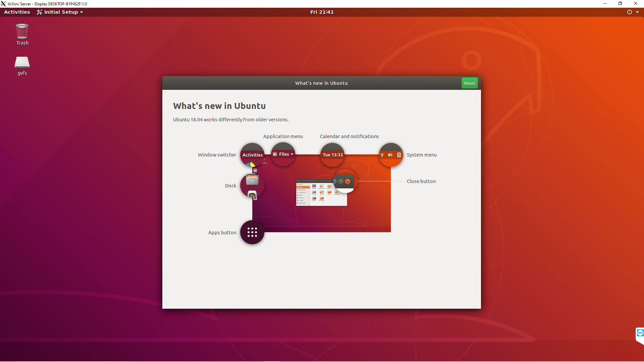The width and height of the screenshot is (644, 362).
Task: Click the VcXsrv X icon in title bar
Action: [x=3, y=4]
